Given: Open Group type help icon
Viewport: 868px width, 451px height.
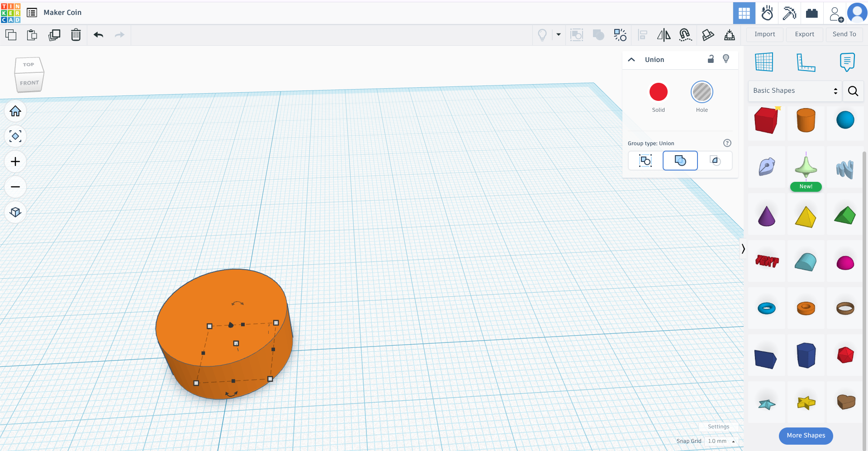Looking at the screenshot, I should [x=727, y=143].
